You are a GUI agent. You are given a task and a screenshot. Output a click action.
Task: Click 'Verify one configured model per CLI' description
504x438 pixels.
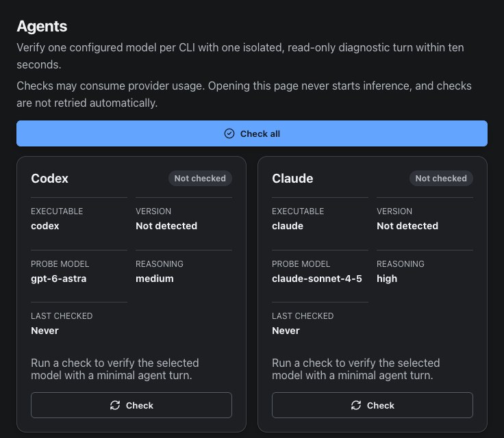[x=240, y=56]
